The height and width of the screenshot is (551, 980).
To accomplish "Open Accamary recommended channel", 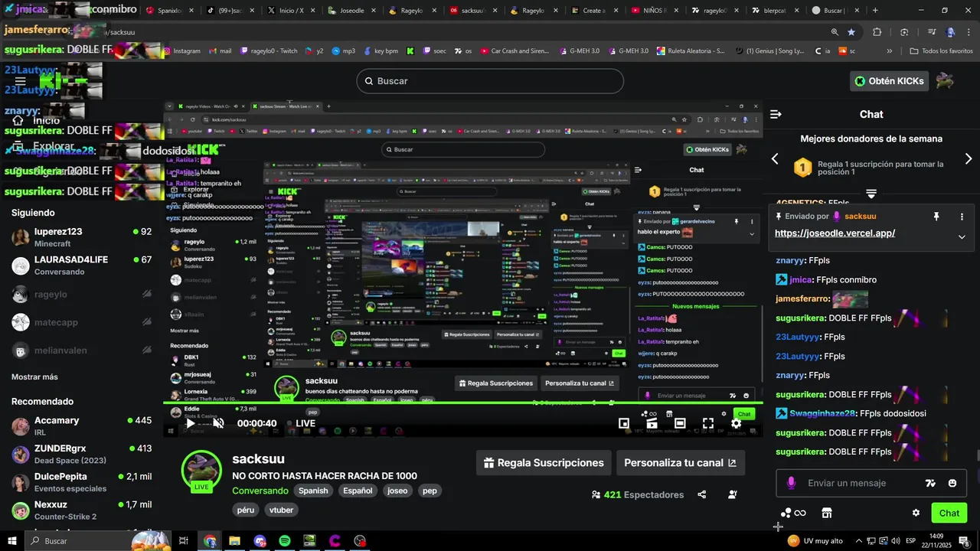I will pos(81,426).
